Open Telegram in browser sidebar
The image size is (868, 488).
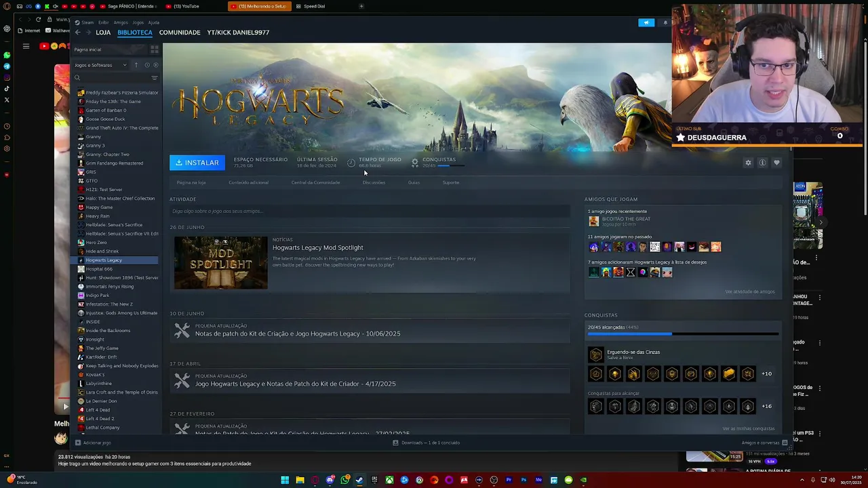click(7, 66)
